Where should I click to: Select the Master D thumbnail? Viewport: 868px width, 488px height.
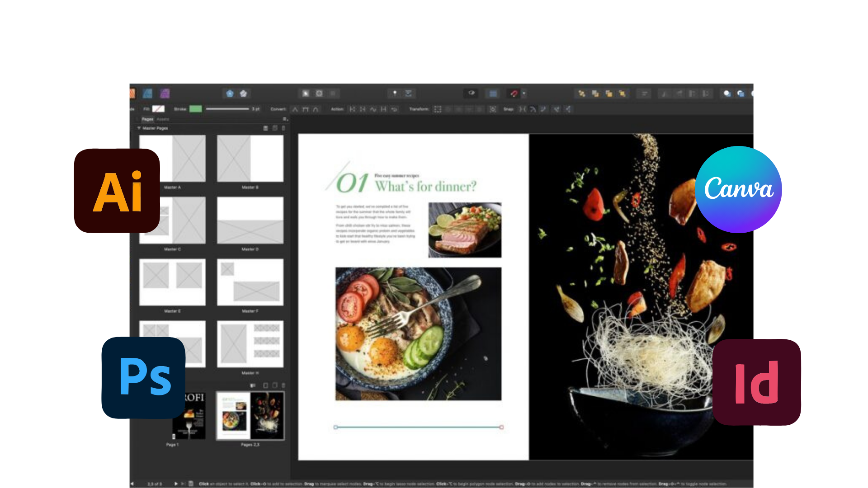coord(250,221)
